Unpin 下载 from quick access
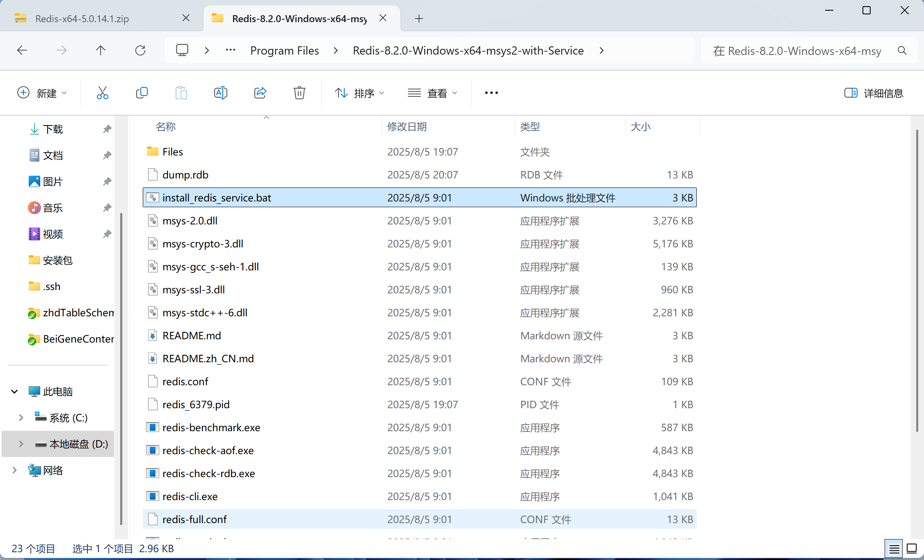This screenshot has width=924, height=560. [x=107, y=129]
